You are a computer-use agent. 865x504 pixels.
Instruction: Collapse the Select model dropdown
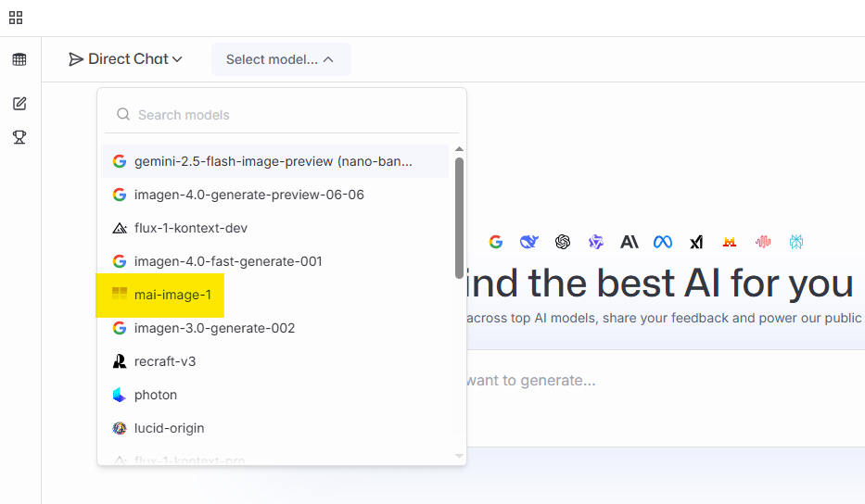(x=280, y=59)
